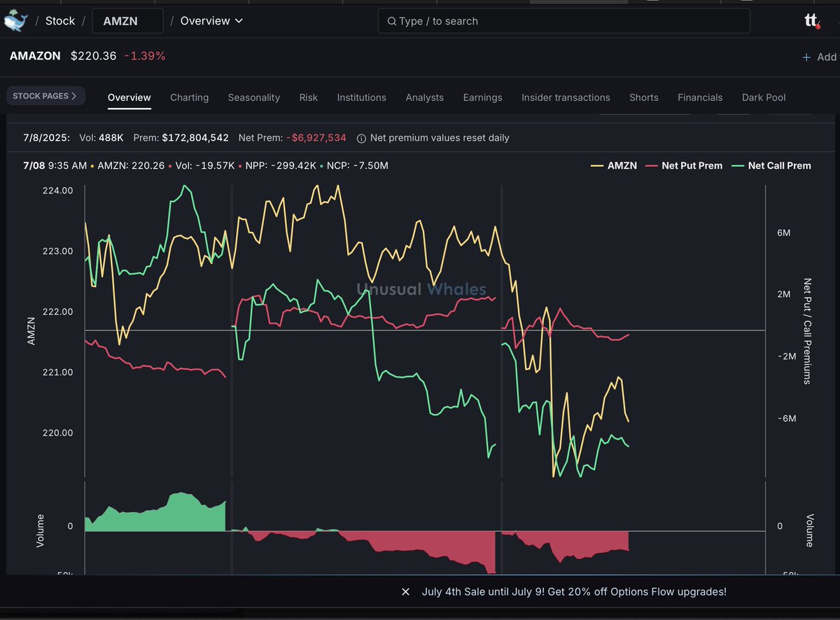
Task: Open the Insider transactions tab
Action: (566, 97)
